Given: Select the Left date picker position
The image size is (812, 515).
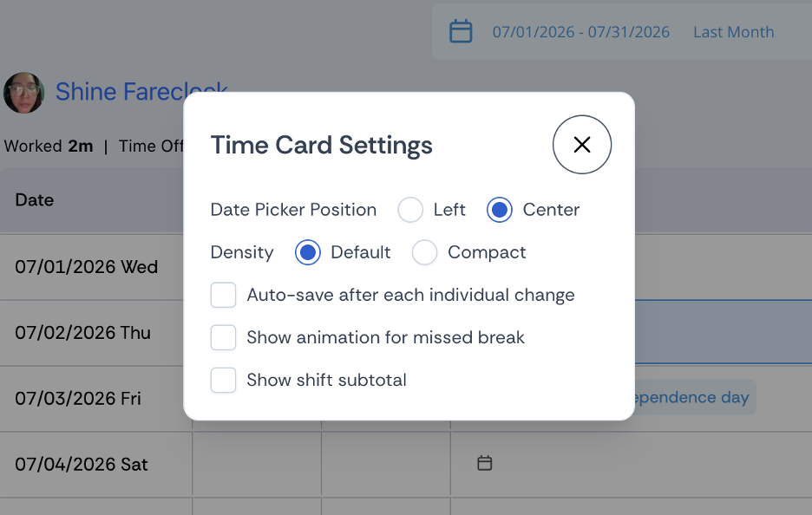Looking at the screenshot, I should click(410, 210).
